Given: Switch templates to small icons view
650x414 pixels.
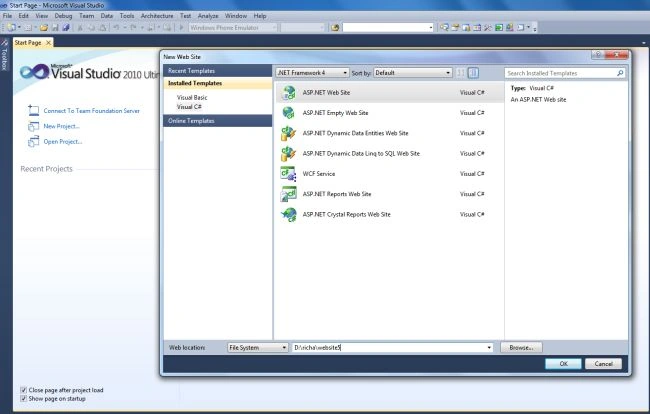Looking at the screenshot, I should coord(461,73).
